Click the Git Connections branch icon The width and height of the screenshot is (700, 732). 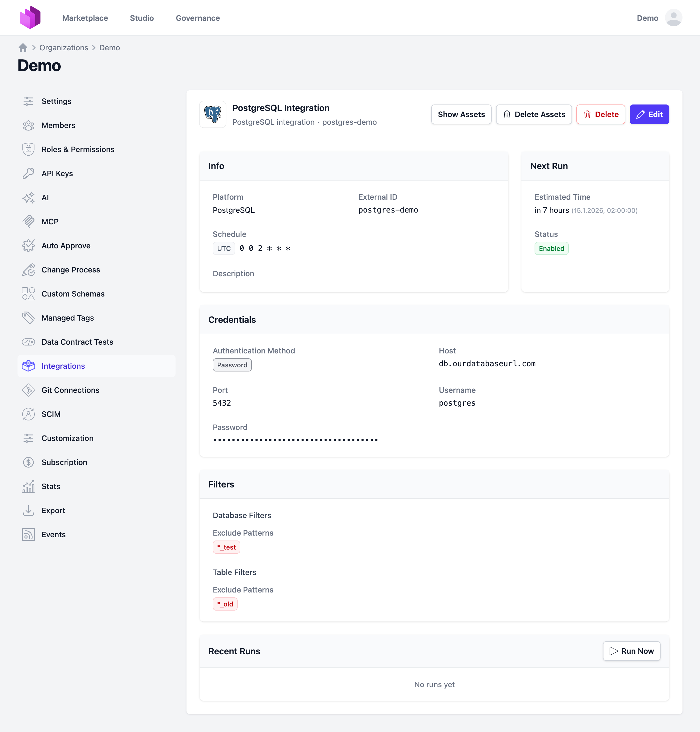point(29,390)
